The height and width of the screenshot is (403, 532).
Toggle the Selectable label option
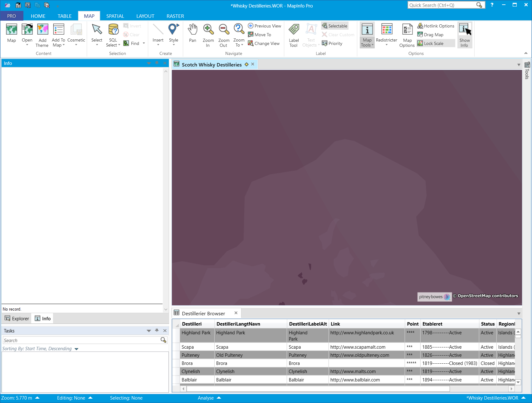335,26
